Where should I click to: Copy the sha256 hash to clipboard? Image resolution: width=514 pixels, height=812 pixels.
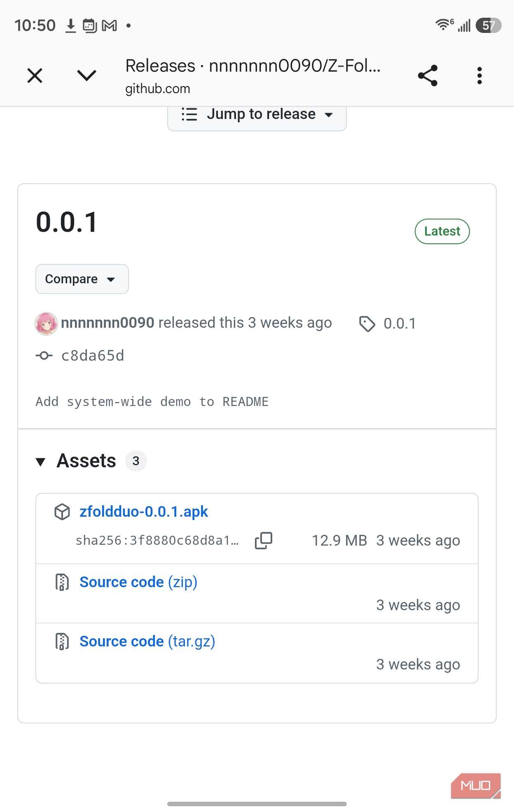tap(264, 541)
